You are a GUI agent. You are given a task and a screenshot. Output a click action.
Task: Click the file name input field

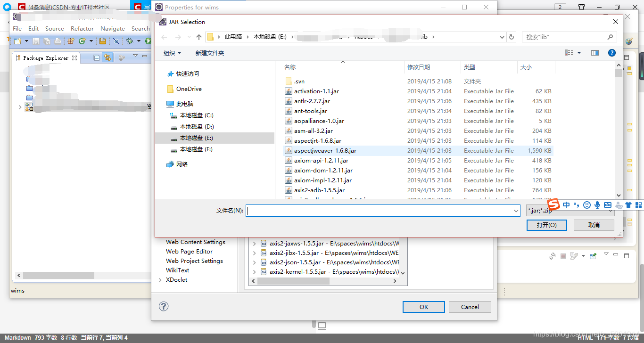pyautogui.click(x=383, y=211)
